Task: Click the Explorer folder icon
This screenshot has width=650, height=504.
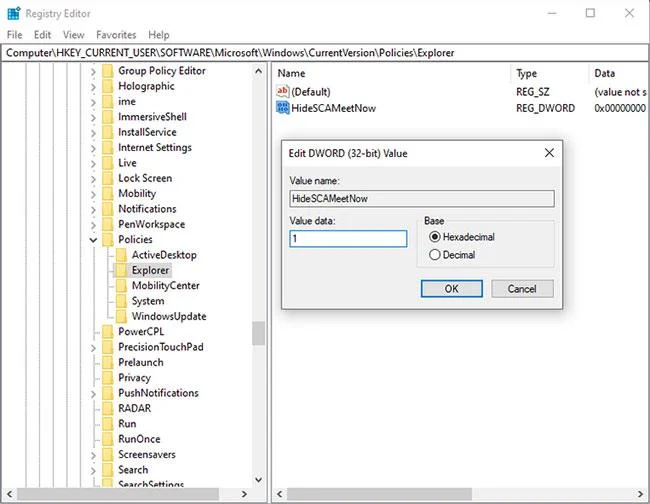Action: pos(121,270)
